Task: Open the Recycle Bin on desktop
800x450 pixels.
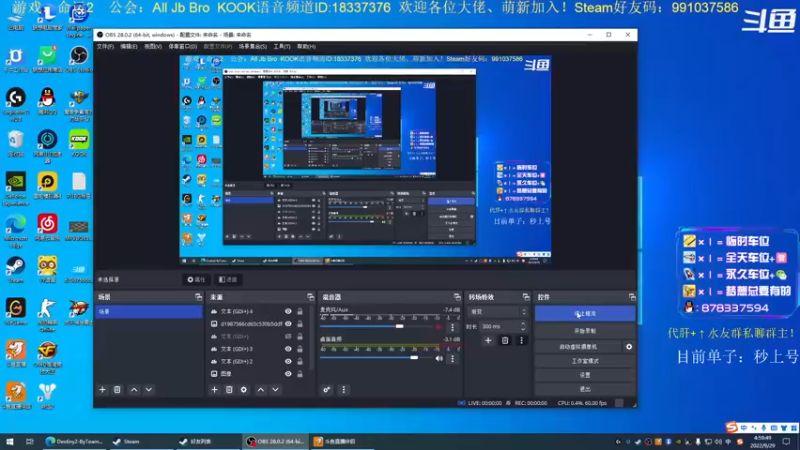Action: point(16,143)
